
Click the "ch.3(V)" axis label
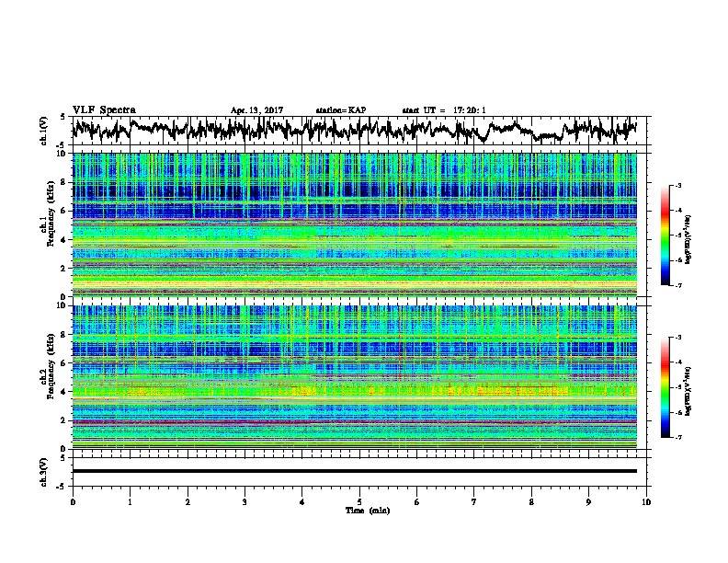tap(43, 472)
